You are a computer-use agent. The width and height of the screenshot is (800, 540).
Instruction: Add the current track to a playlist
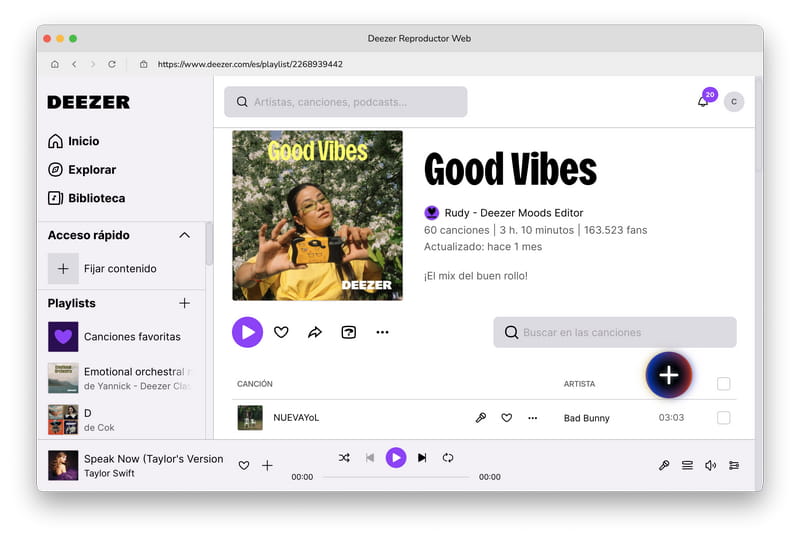(x=267, y=465)
